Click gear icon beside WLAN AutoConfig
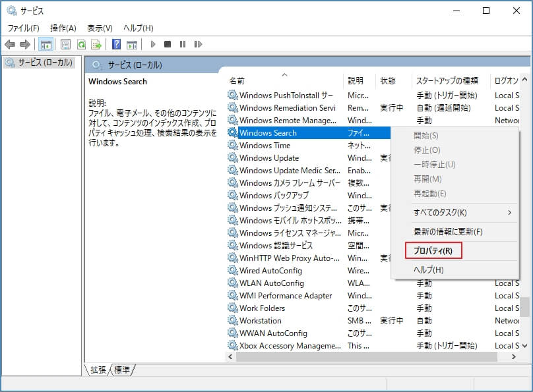Image resolution: width=533 pixels, height=392 pixels. 232,283
